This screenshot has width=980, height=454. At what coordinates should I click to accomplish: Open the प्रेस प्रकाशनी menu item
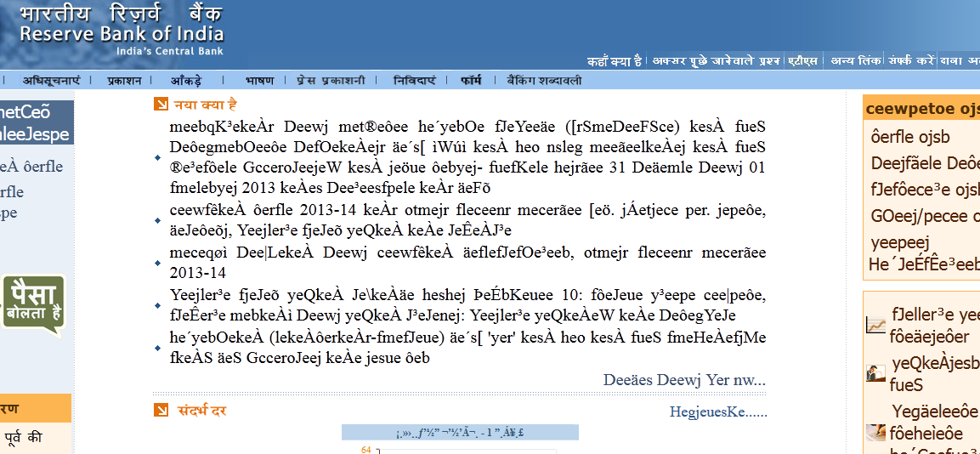(331, 80)
